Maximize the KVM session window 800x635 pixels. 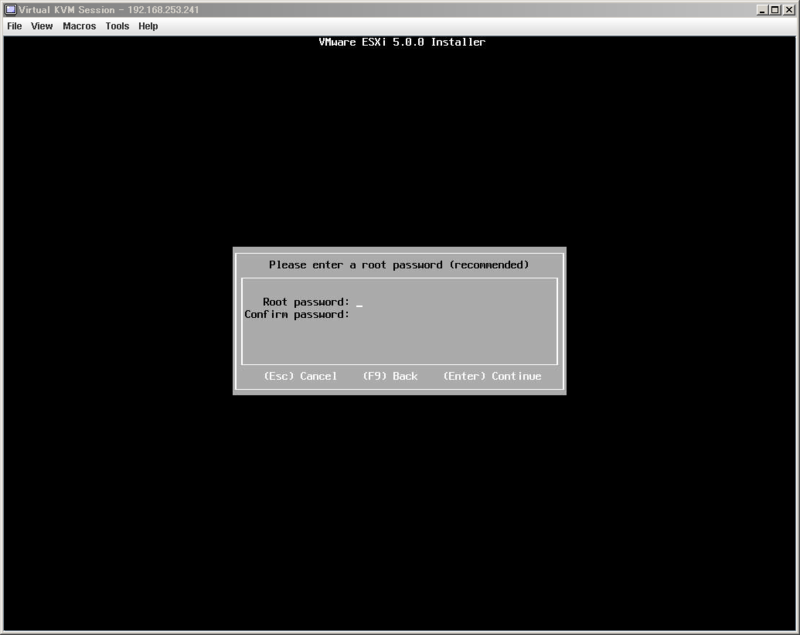(774, 10)
